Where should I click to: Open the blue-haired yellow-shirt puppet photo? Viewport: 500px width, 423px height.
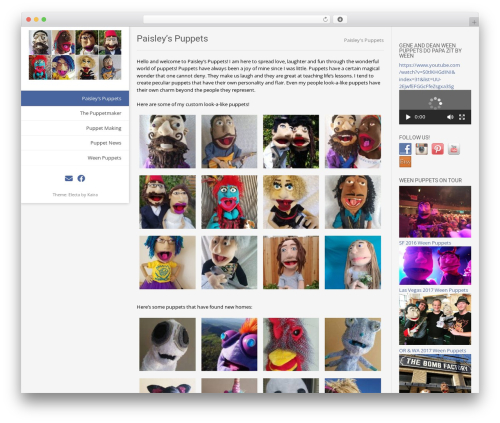[x=167, y=262]
